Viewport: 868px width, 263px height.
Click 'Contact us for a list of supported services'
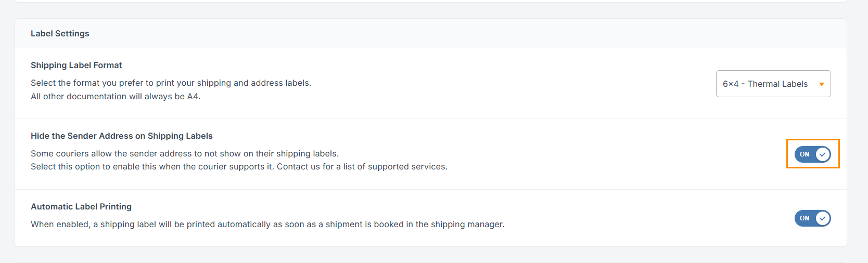point(362,167)
